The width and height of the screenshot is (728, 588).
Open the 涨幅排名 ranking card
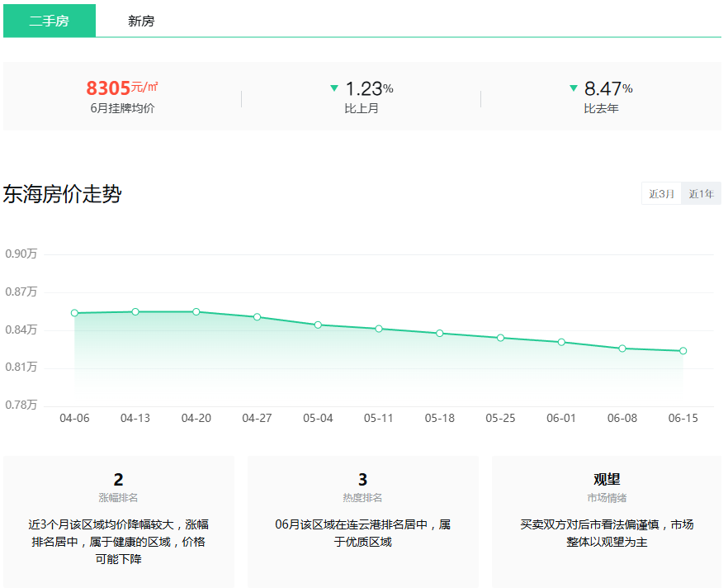(118, 522)
